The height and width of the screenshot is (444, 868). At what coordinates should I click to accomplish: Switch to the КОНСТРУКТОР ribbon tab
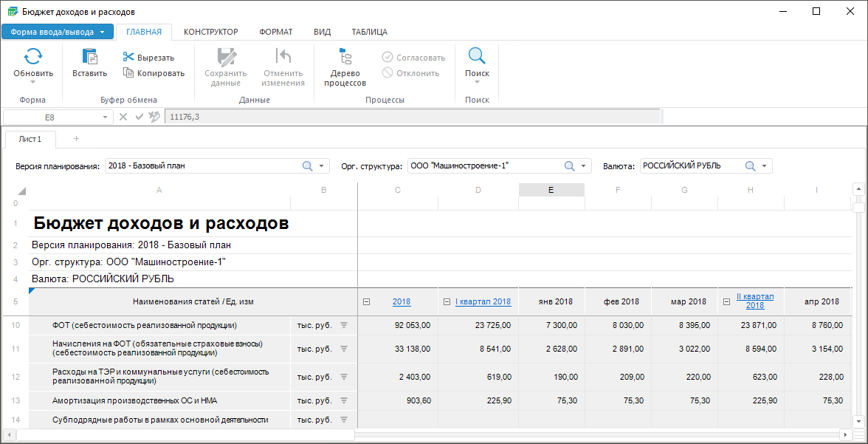pos(210,32)
